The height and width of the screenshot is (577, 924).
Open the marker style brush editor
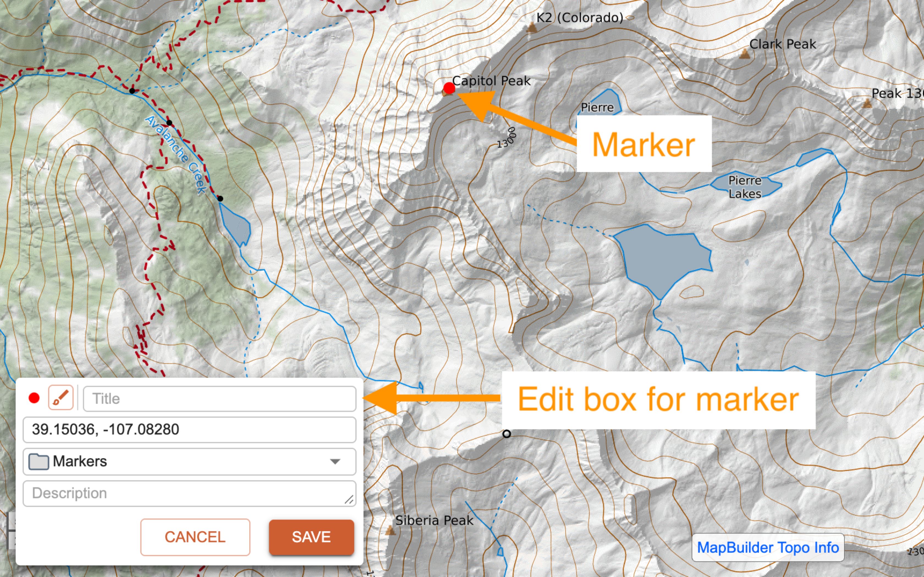pyautogui.click(x=61, y=398)
